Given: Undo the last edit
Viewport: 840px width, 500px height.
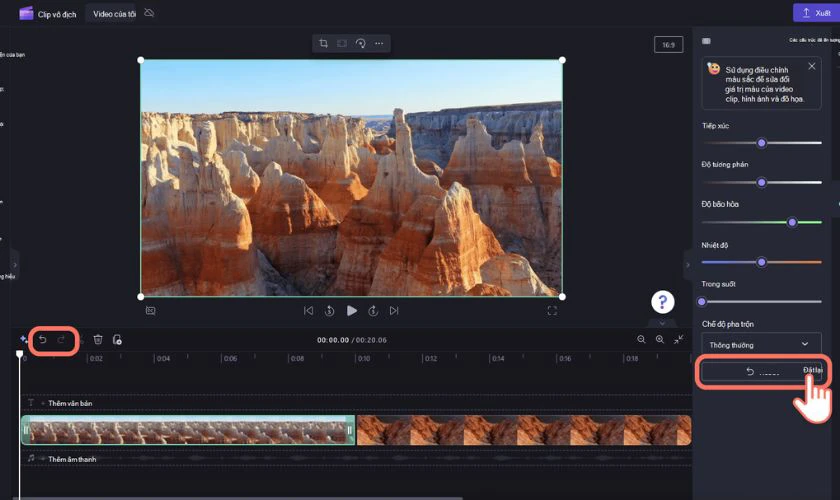Looking at the screenshot, I should click(x=43, y=340).
